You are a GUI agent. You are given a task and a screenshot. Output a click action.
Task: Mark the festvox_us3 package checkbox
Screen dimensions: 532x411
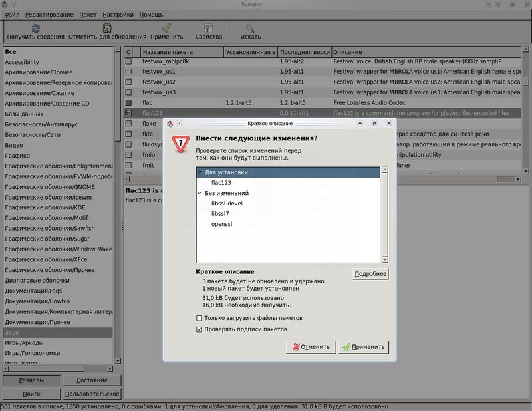(x=128, y=92)
